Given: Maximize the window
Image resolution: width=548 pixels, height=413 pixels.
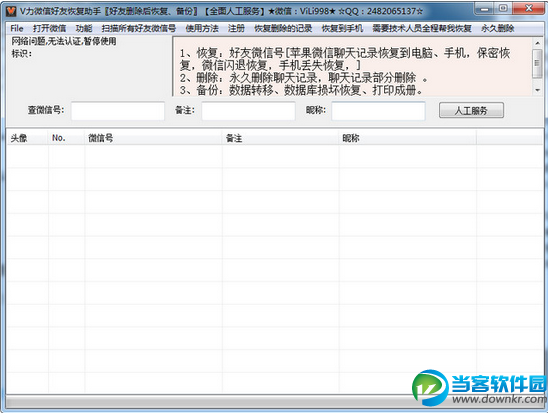Looking at the screenshot, I should click(503, 9).
